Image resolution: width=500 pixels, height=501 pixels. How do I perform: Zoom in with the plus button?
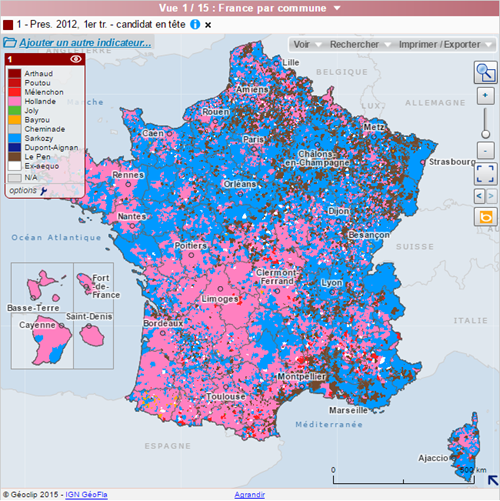tap(485, 96)
